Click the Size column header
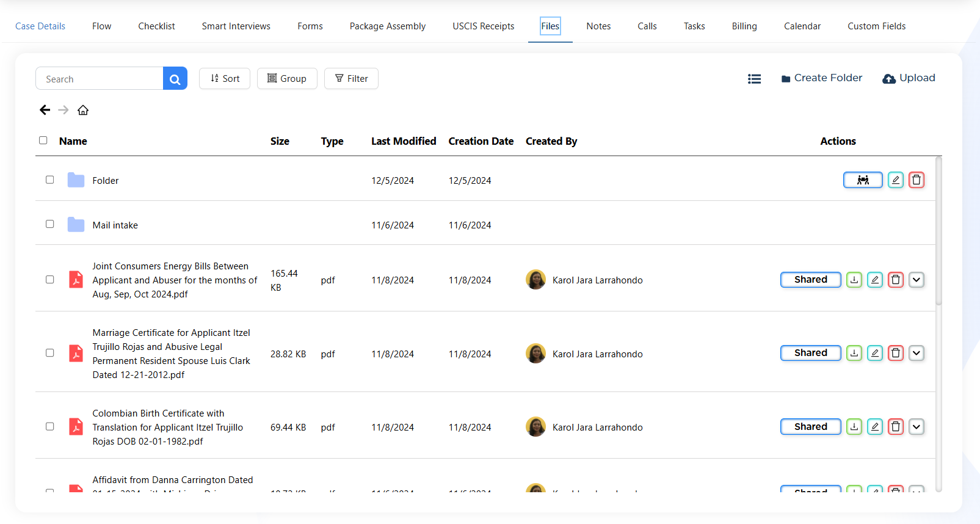Viewport: 980px width, 524px height. pyautogui.click(x=280, y=141)
